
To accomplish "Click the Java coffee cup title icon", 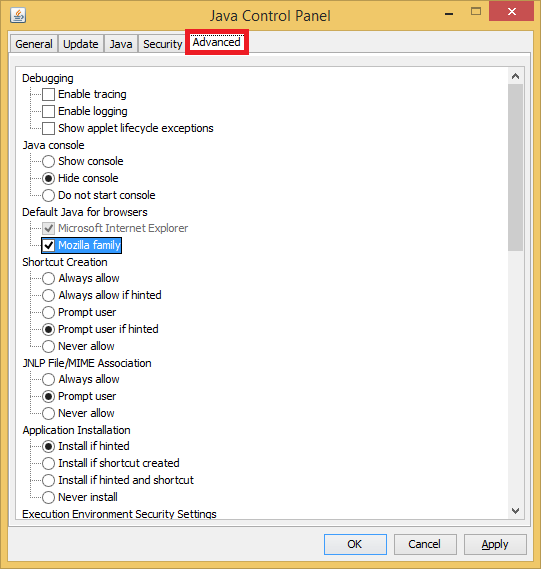I will tap(18, 15).
